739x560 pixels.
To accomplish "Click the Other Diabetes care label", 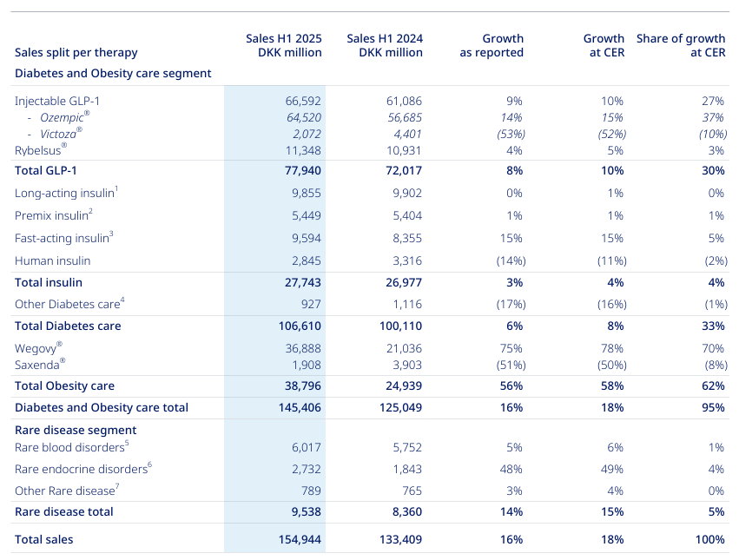I will (69, 304).
